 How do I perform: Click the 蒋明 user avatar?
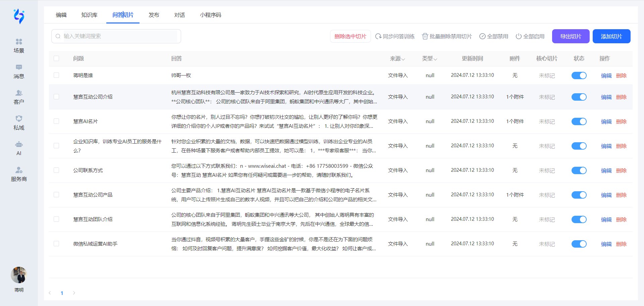click(x=19, y=275)
